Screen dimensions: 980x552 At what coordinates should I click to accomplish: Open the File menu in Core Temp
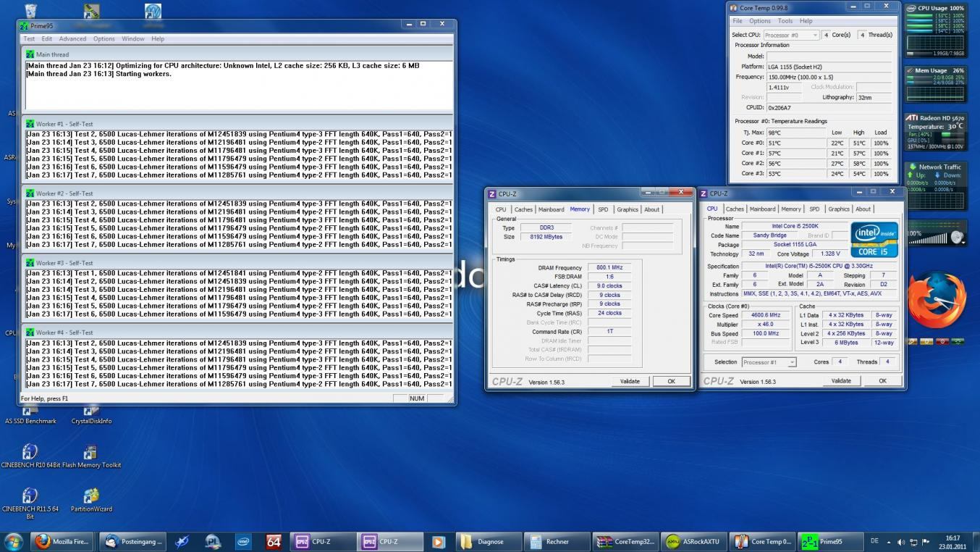(738, 21)
